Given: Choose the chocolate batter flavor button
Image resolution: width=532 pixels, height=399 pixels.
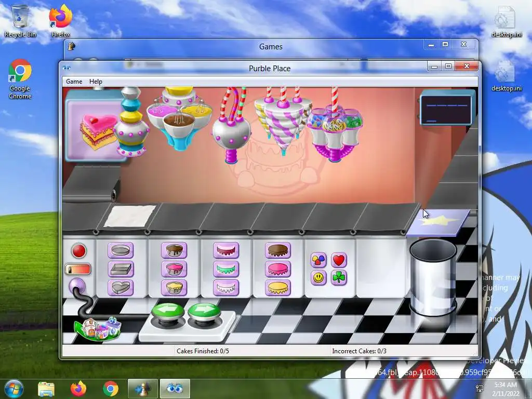Looking at the screenshot, I should (x=174, y=250).
